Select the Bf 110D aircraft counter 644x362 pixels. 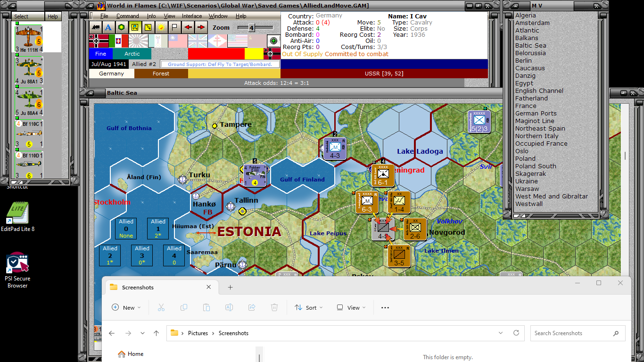[x=29, y=165]
